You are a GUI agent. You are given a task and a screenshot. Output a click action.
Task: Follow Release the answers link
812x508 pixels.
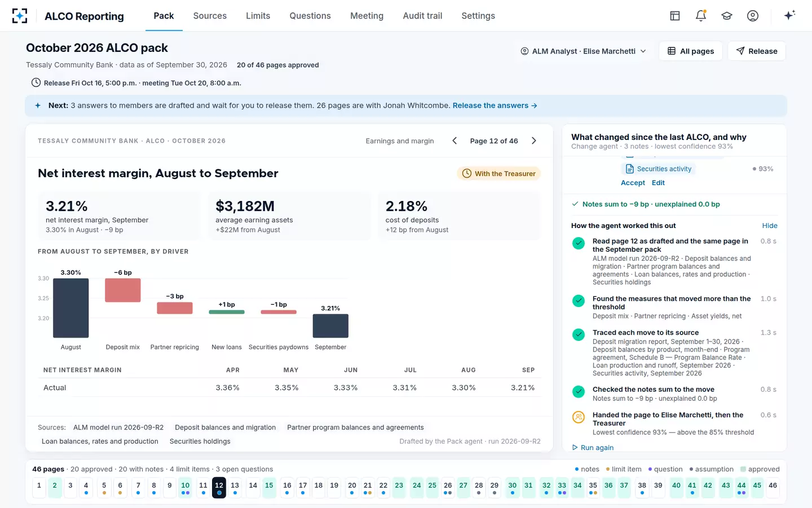tap(495, 106)
